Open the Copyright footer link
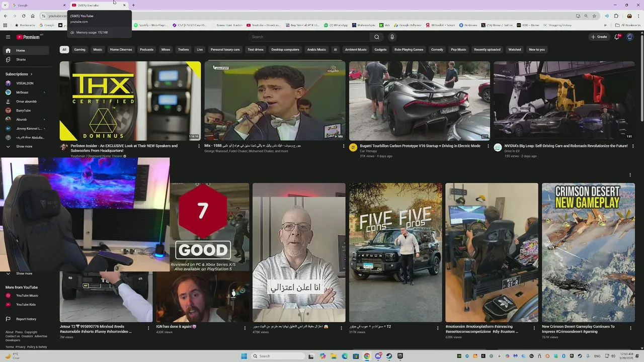The image size is (644, 362). coord(31,332)
